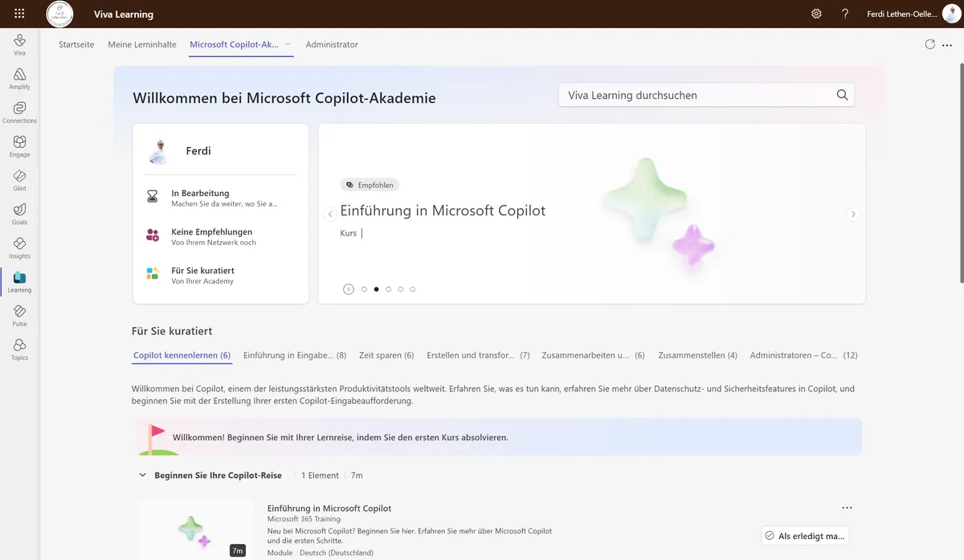
Task: Go to Connections in the sidebar
Action: [x=19, y=112]
